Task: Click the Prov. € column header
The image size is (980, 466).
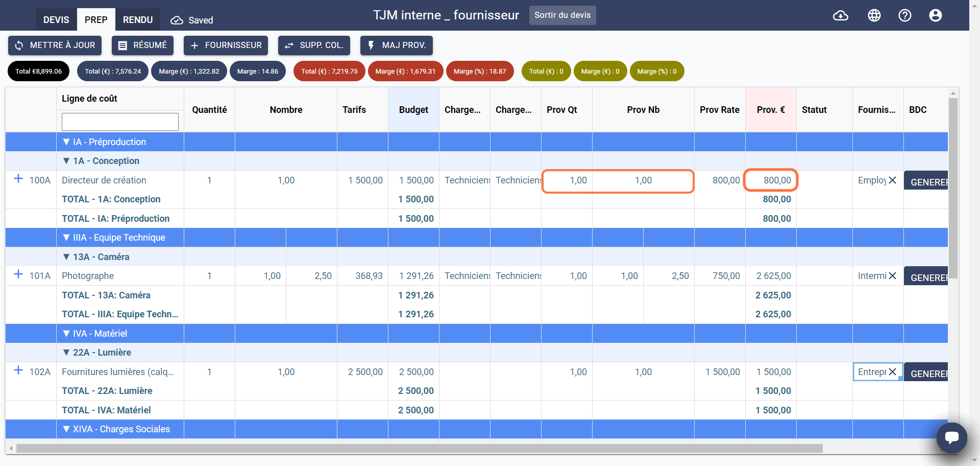Action: click(x=771, y=110)
